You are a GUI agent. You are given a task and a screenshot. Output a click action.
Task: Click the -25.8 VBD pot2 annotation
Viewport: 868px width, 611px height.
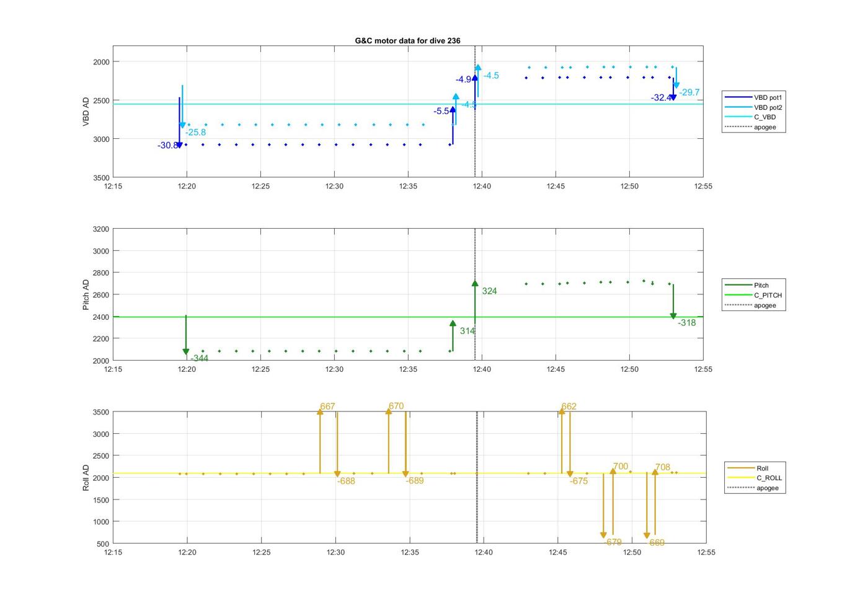point(196,132)
